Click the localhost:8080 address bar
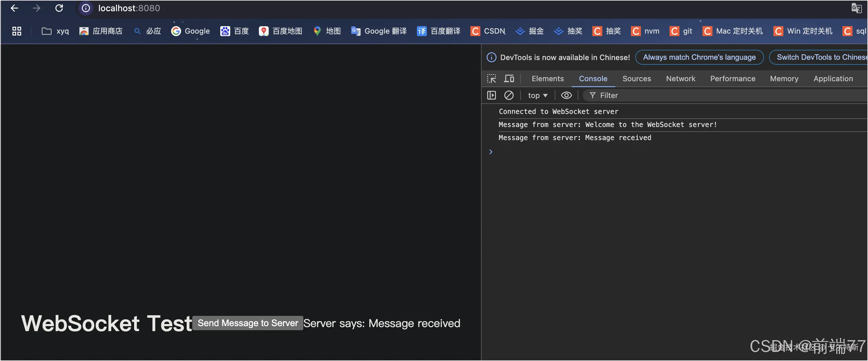Viewport: 868px width, 361px height. coord(129,8)
